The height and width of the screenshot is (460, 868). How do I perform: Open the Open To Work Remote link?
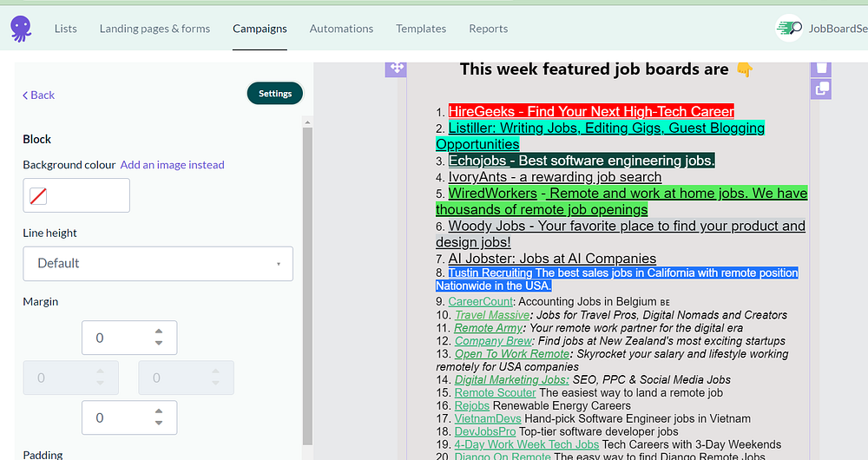click(512, 354)
